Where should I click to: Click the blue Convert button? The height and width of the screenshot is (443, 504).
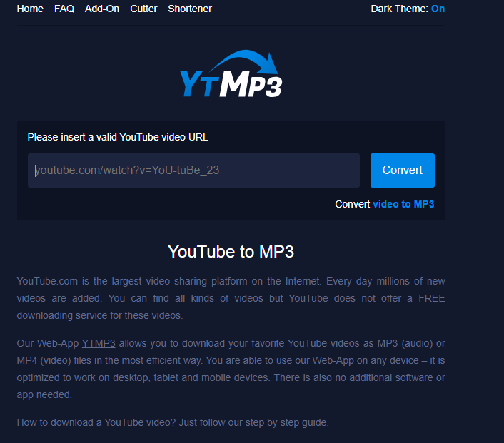coord(402,170)
